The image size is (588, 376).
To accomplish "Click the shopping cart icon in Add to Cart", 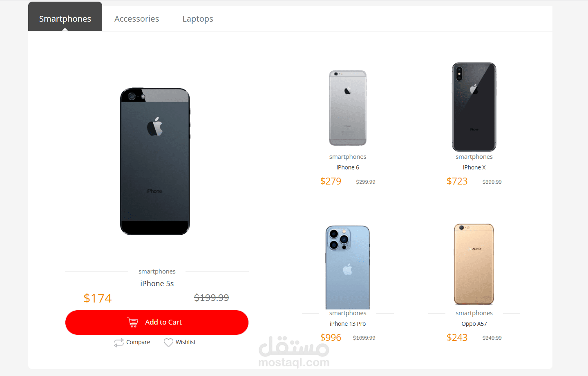I will (133, 323).
